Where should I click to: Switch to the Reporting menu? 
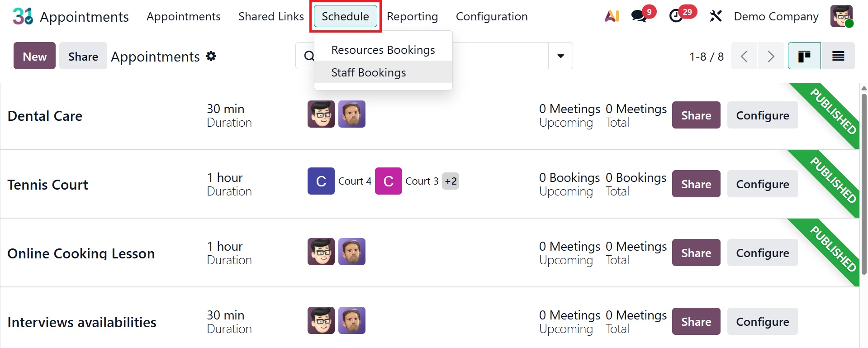coord(412,16)
